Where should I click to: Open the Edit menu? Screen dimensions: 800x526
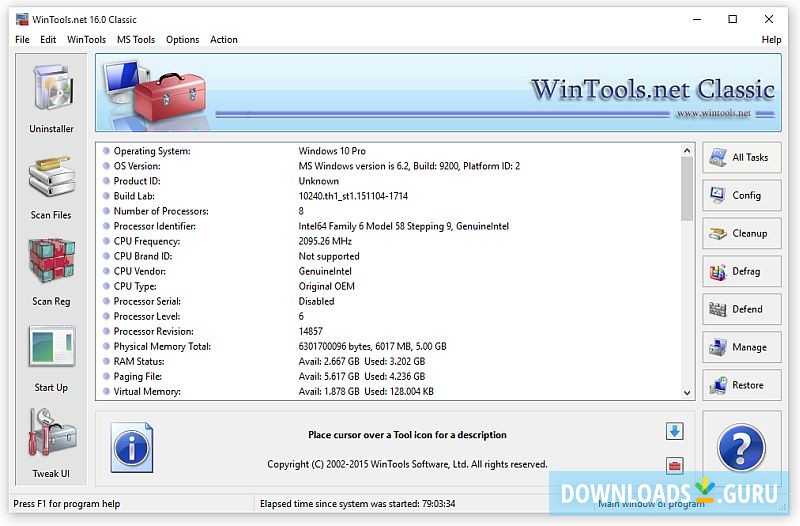click(48, 39)
